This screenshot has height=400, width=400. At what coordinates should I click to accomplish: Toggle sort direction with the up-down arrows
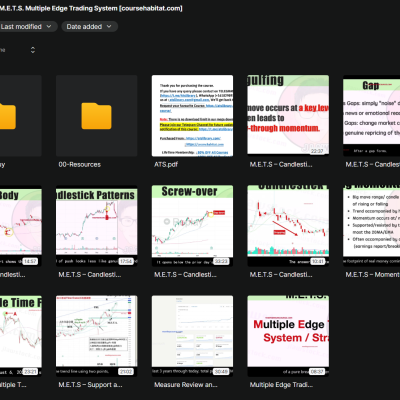coord(33,50)
